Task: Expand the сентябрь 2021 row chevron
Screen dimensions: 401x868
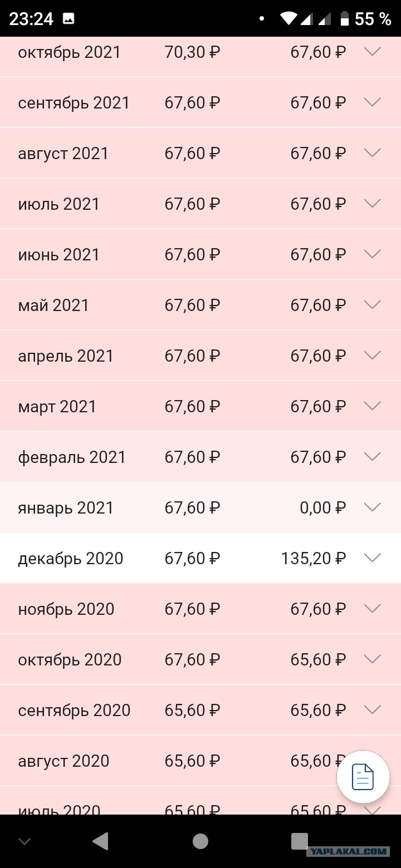Action: tap(372, 102)
